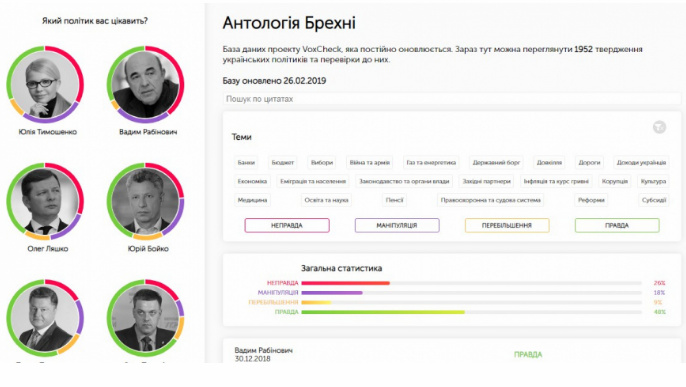This screenshot has width=686, height=387.
Task: Click the Теми section title
Action: [242, 137]
